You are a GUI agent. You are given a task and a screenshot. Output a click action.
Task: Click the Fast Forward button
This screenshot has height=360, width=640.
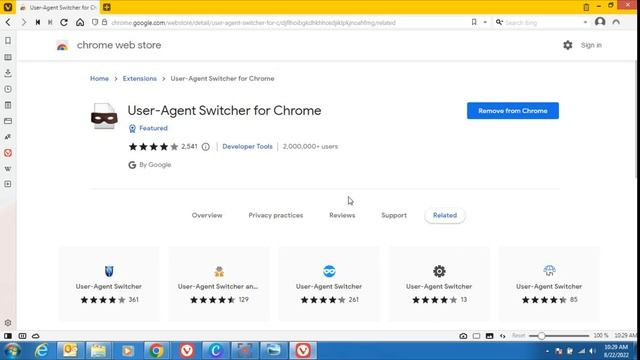[50, 22]
